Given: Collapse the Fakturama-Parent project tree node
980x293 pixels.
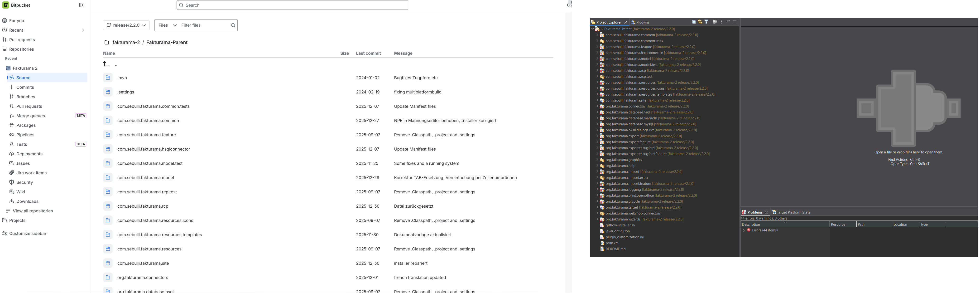Looking at the screenshot, I should [x=592, y=29].
